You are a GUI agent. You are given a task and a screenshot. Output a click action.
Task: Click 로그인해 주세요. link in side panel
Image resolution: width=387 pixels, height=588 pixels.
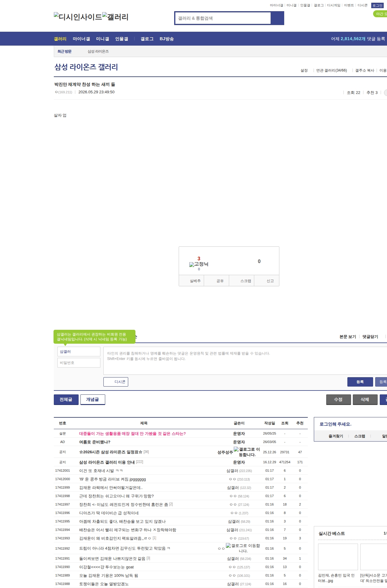tap(335, 424)
